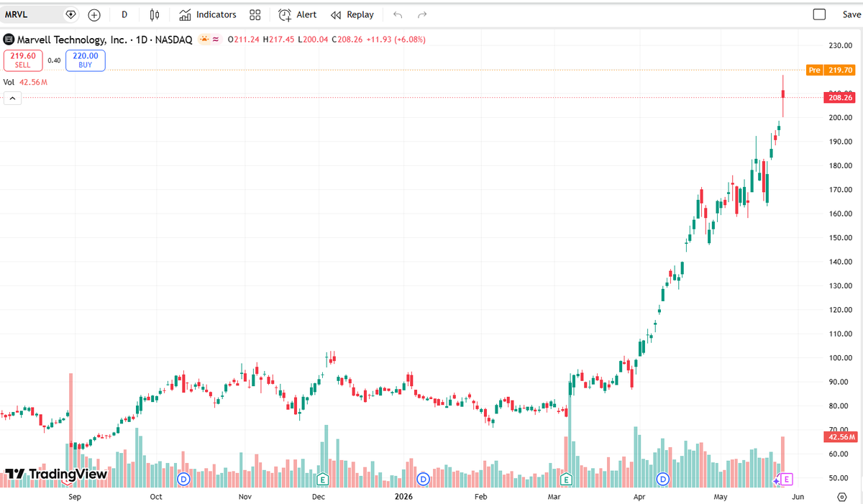This screenshot has width=863, height=504.
Task: Click the dividend D marker in April
Action: (662, 478)
